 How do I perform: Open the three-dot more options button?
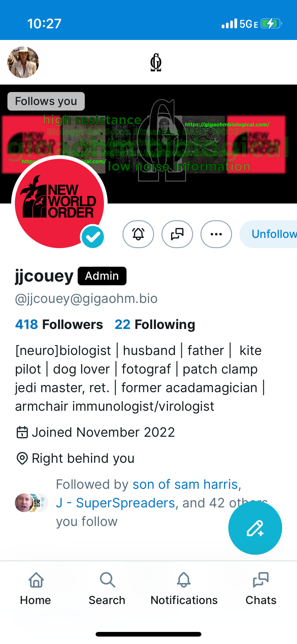216,234
